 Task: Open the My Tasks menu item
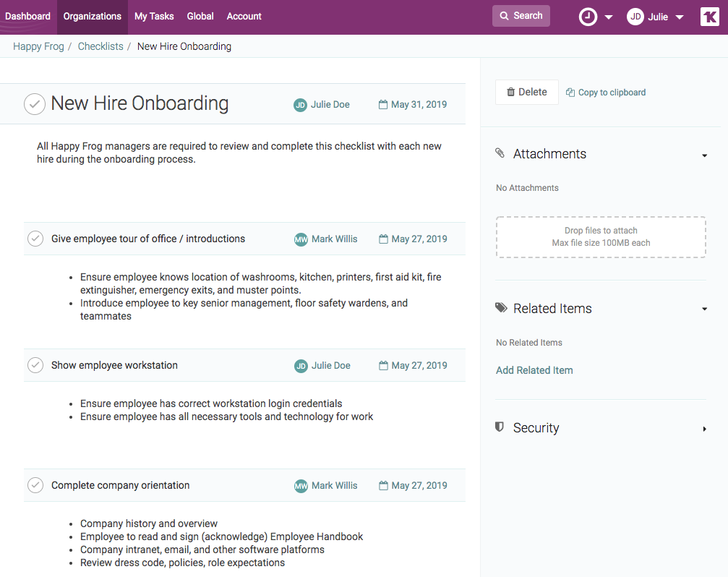coord(154,17)
